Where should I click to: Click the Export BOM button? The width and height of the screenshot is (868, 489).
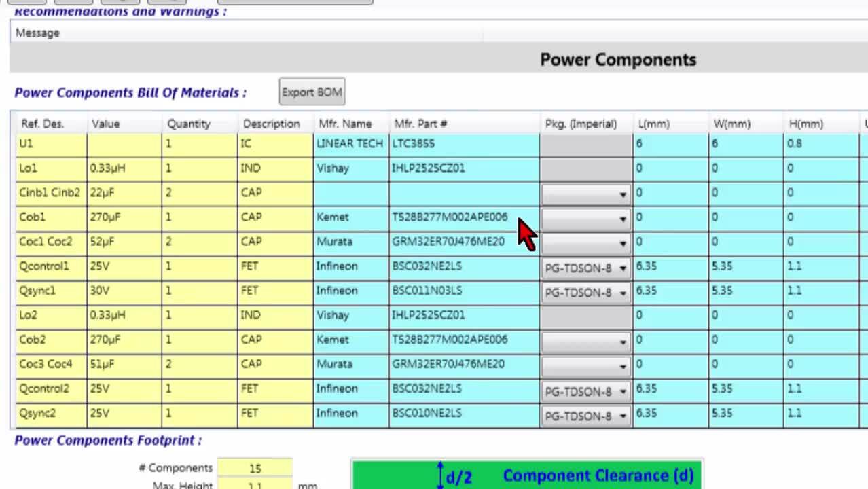click(312, 92)
